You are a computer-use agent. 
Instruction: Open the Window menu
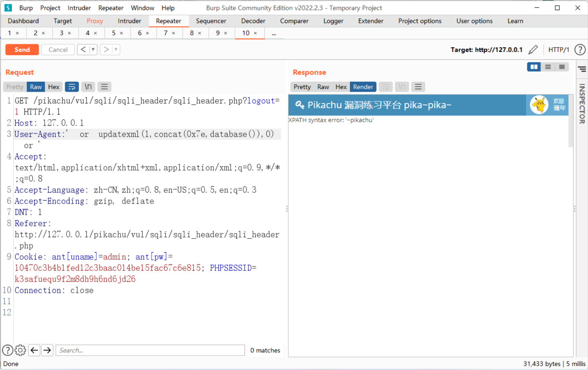coord(142,8)
